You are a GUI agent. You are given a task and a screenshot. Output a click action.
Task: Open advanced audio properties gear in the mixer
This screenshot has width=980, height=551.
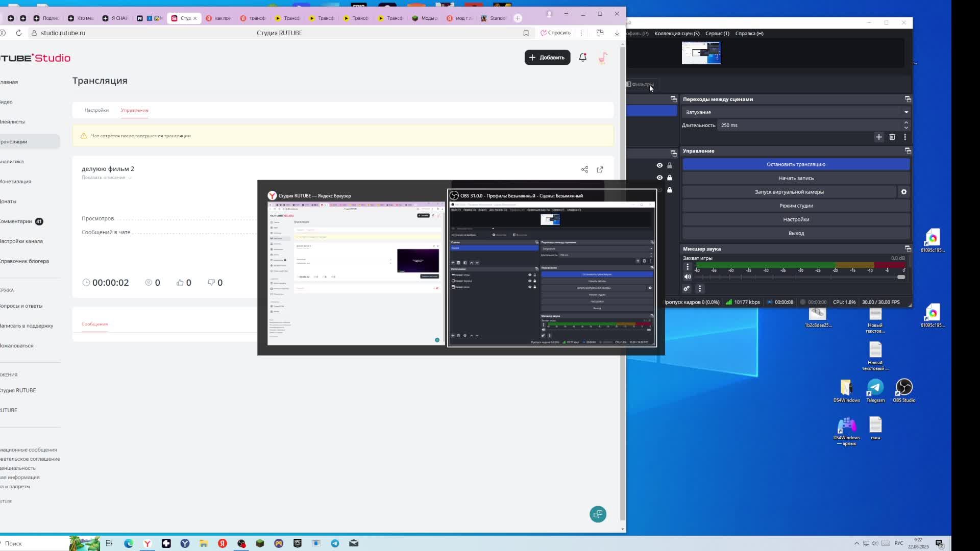(x=687, y=289)
